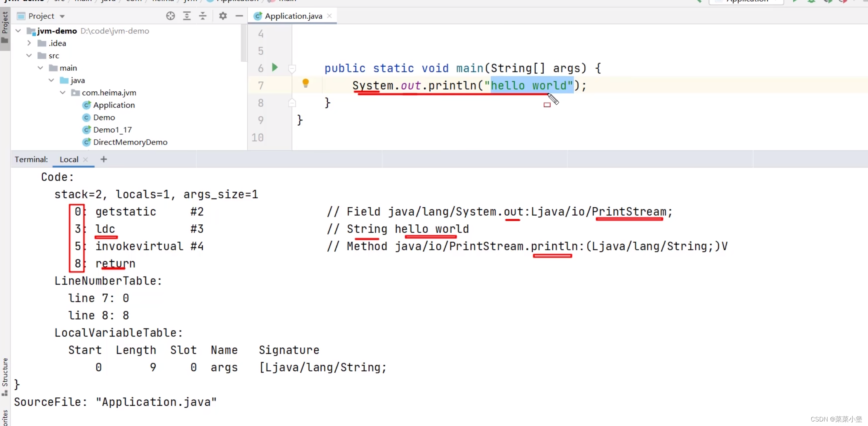Screen dimensions: 868x426
Task: Collapse the com.heima.jvm package
Action: tap(63, 93)
